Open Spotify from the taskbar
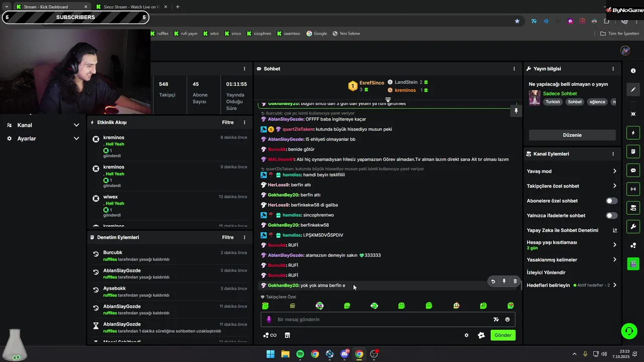Screen dimensions: 644x362 coord(300,354)
